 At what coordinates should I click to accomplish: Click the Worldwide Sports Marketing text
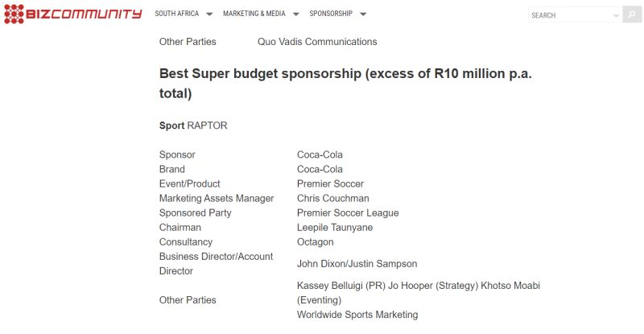coord(357,315)
